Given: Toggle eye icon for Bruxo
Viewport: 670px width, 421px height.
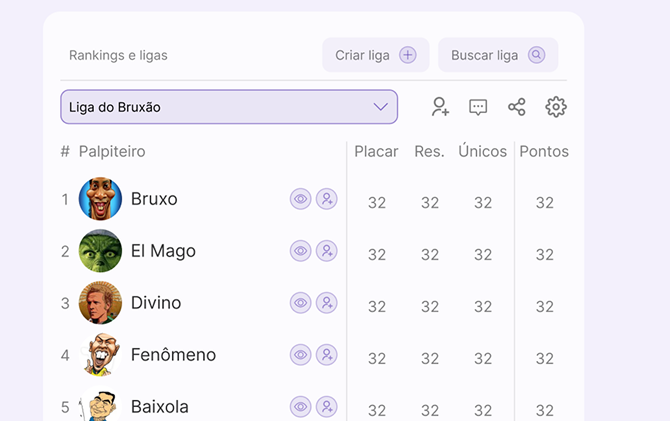Looking at the screenshot, I should 300,199.
